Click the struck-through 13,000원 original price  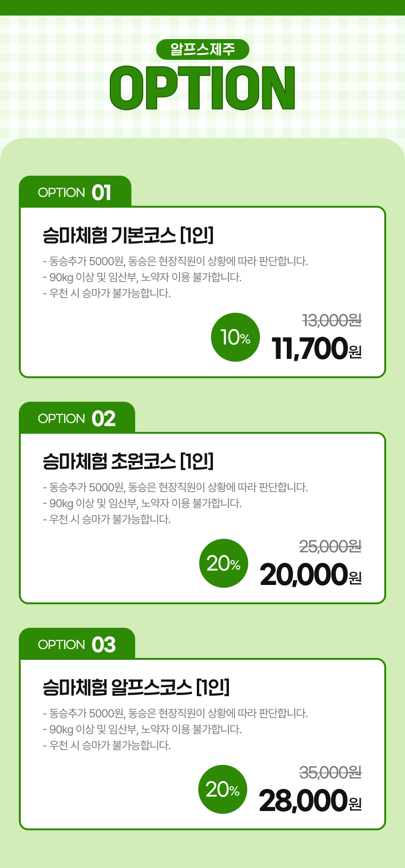coord(332,320)
